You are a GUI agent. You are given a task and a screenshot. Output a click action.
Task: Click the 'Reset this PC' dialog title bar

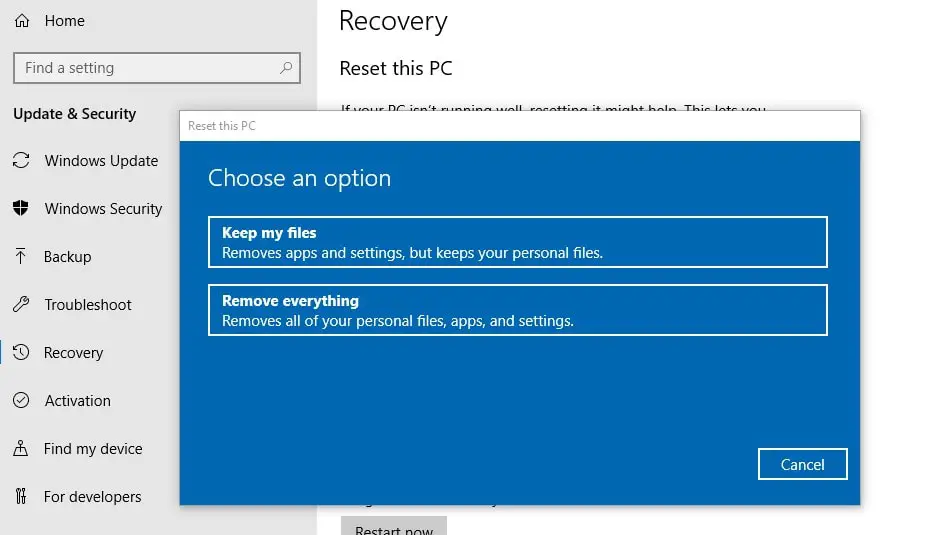[519, 126]
